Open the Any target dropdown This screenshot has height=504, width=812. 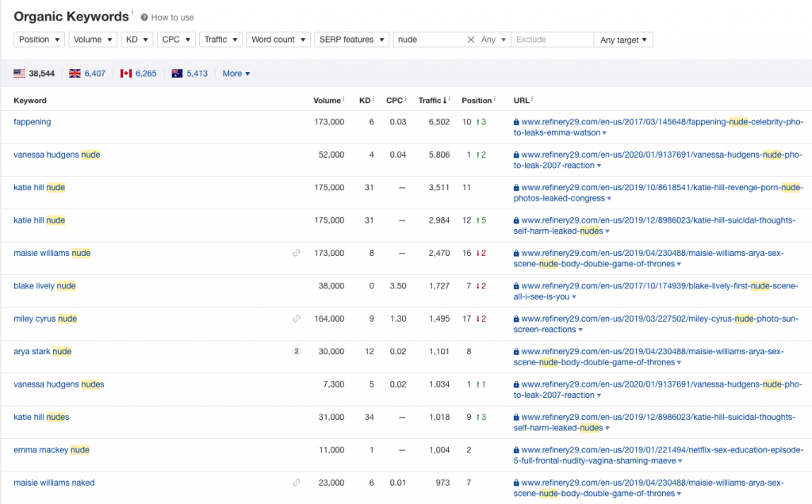coord(623,40)
